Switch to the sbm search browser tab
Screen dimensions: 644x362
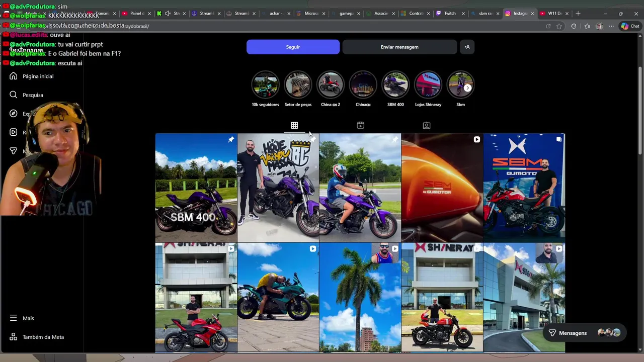pos(485,14)
